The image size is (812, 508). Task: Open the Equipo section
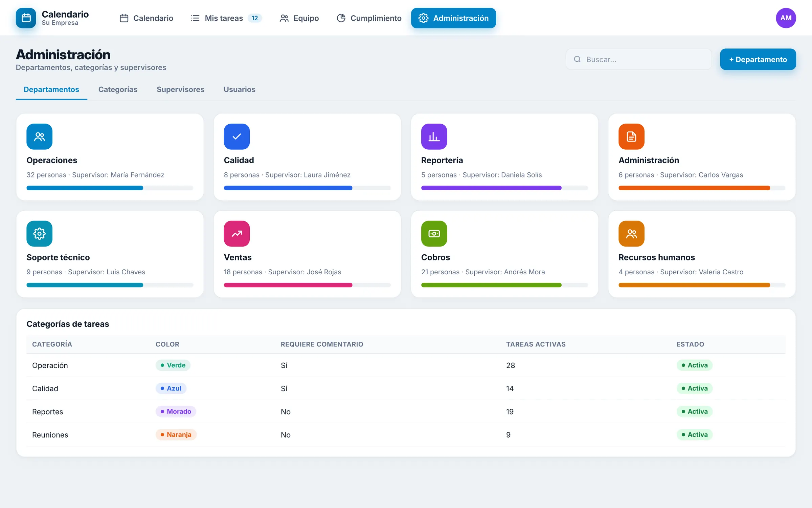[x=299, y=18]
